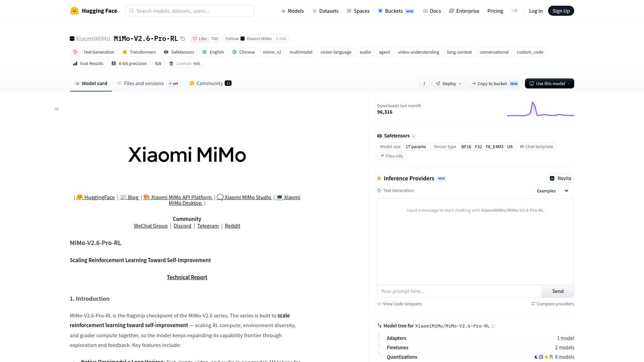The height and width of the screenshot is (362, 644).
Task: Open the three-dot more options menu
Action: click(424, 83)
